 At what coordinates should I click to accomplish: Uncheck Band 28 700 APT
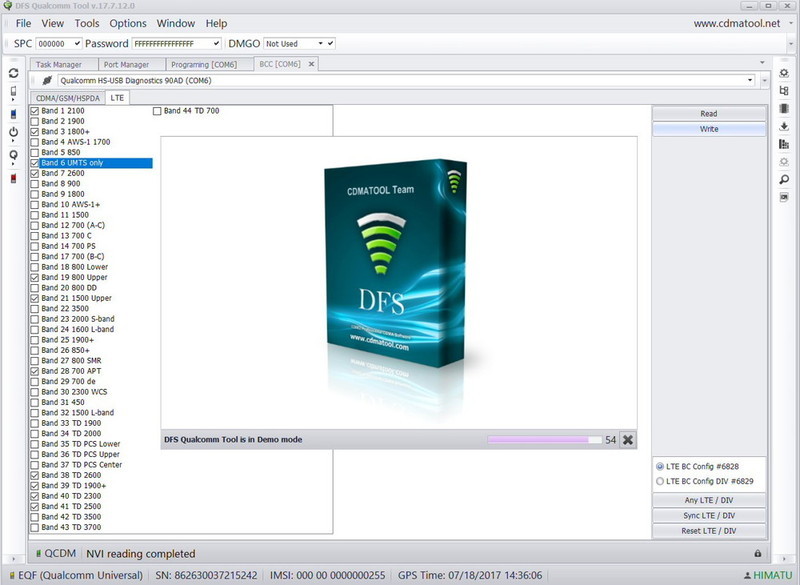coord(35,371)
